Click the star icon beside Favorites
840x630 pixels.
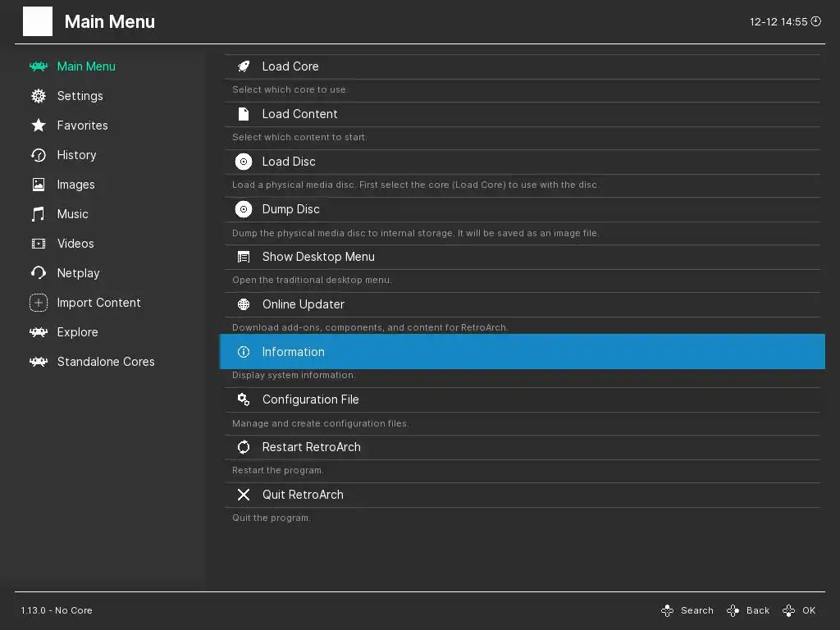point(39,126)
